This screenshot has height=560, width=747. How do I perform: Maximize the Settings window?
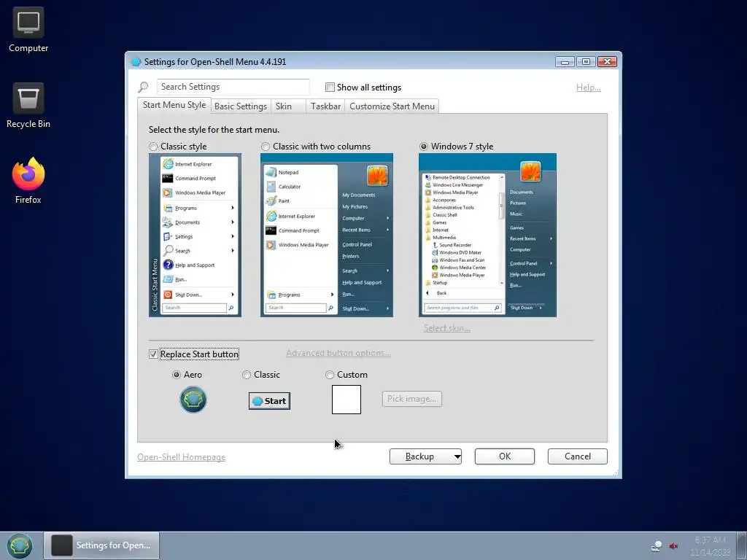click(x=586, y=62)
